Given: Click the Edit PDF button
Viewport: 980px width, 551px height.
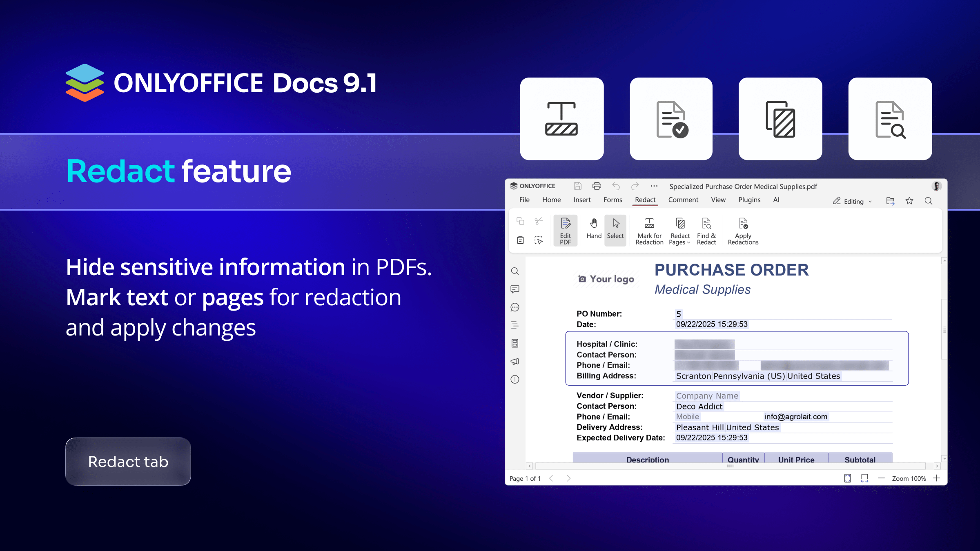Looking at the screenshot, I should pyautogui.click(x=565, y=231).
